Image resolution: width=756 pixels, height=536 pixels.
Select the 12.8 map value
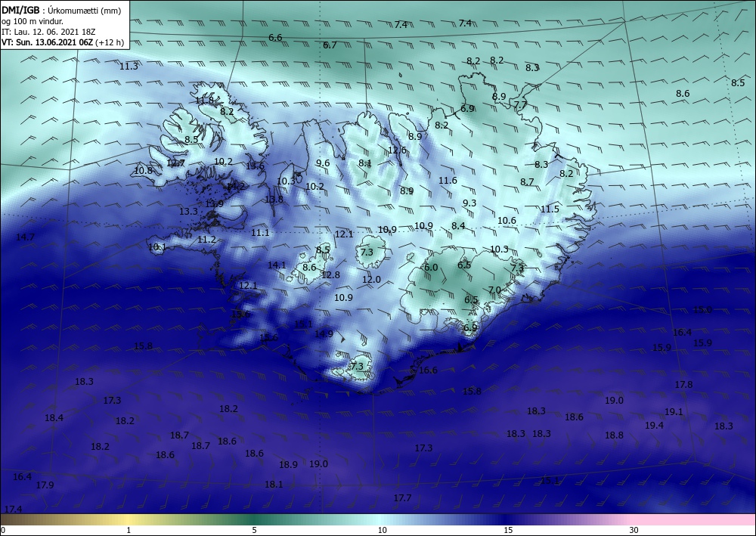tap(331, 274)
